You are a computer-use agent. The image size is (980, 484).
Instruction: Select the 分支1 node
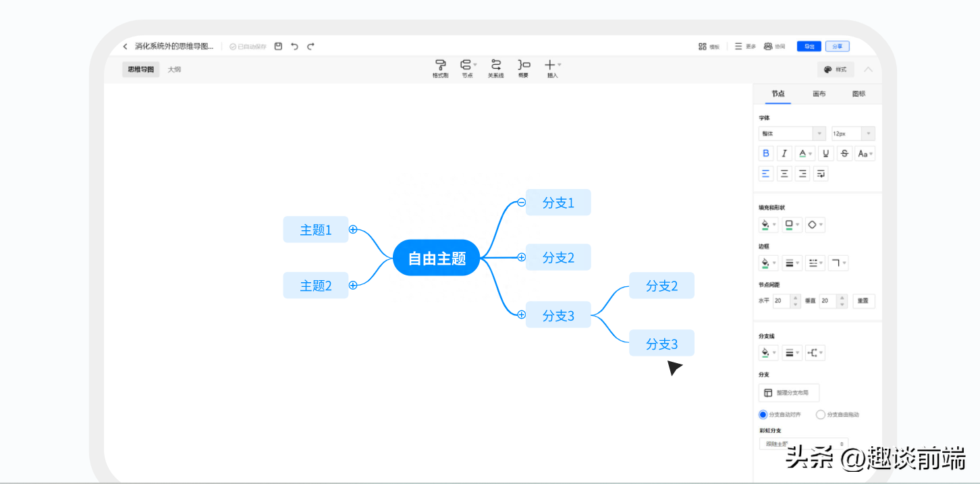[x=559, y=203]
